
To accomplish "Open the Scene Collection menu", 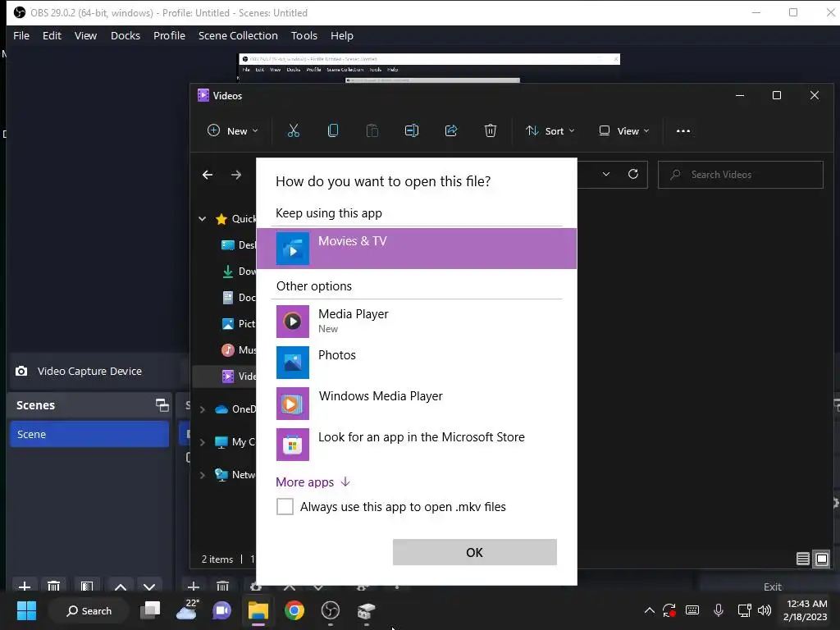I will pyautogui.click(x=238, y=35).
